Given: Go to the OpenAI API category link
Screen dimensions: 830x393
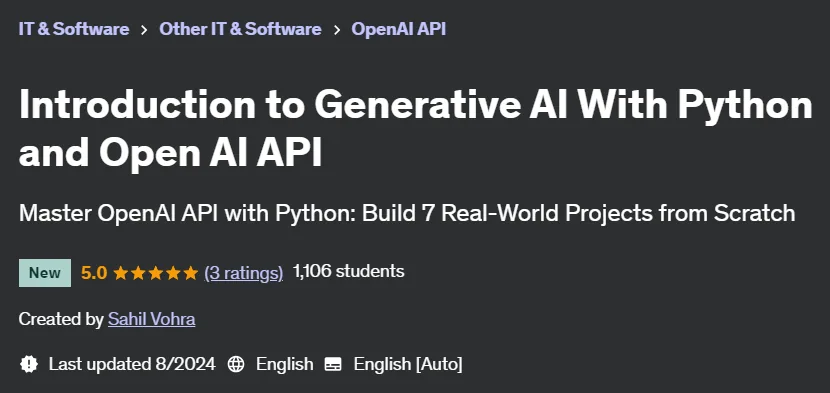Looking at the screenshot, I should [399, 29].
